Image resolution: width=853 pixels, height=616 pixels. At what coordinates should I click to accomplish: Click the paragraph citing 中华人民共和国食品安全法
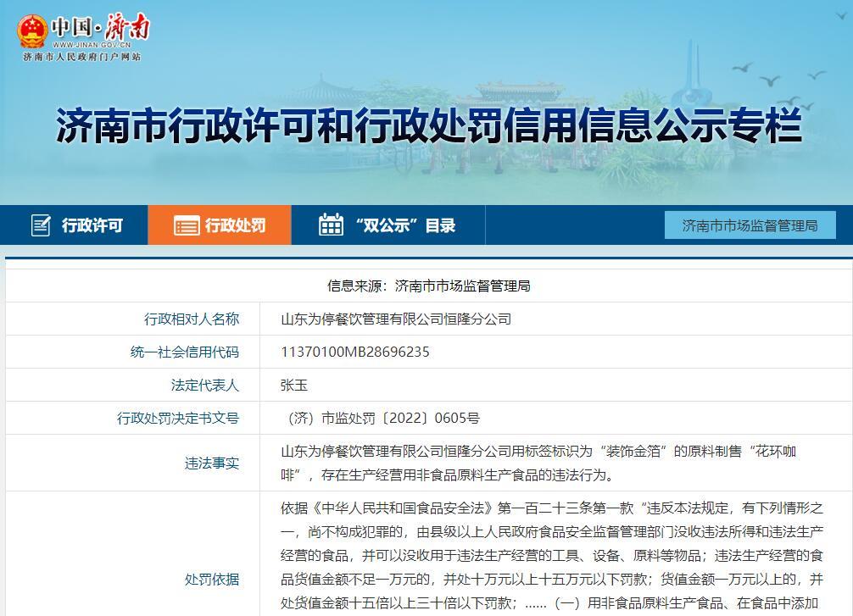point(552,556)
